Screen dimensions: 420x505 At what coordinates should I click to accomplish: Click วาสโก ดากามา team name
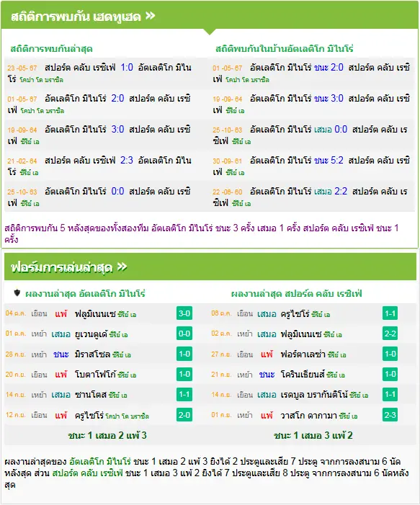(x=308, y=415)
